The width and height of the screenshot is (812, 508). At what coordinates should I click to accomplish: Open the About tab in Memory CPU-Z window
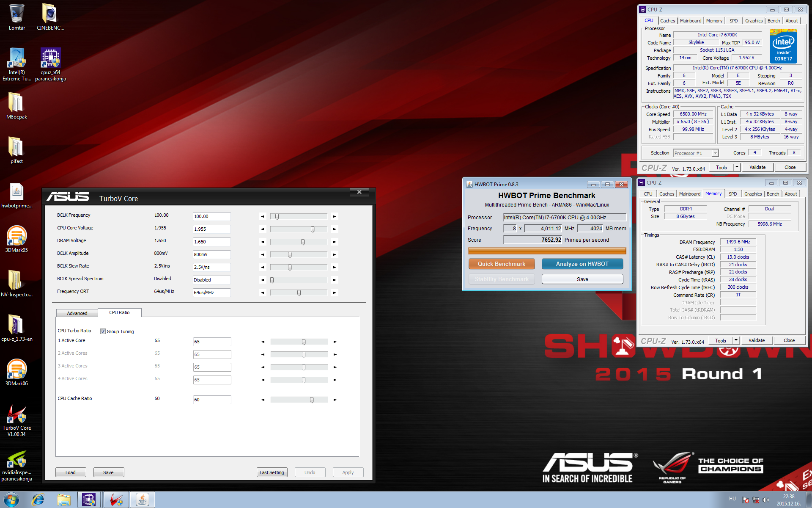(x=791, y=194)
